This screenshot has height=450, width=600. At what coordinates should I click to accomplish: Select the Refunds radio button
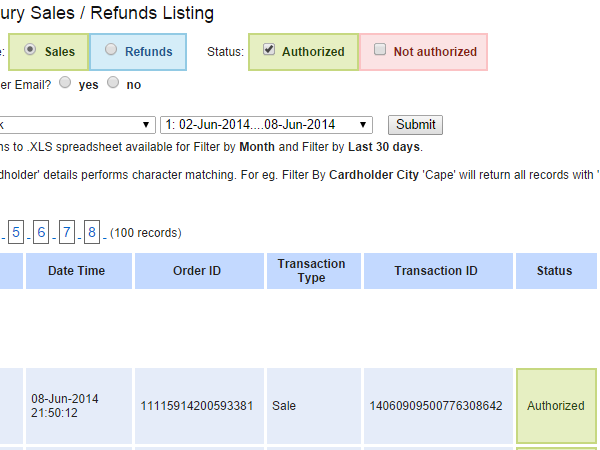pos(111,49)
